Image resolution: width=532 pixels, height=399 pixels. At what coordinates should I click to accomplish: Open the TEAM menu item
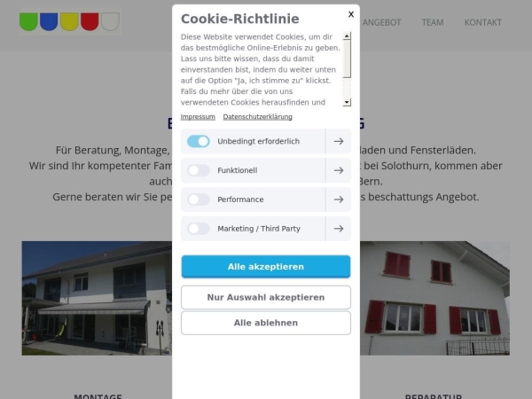click(433, 22)
